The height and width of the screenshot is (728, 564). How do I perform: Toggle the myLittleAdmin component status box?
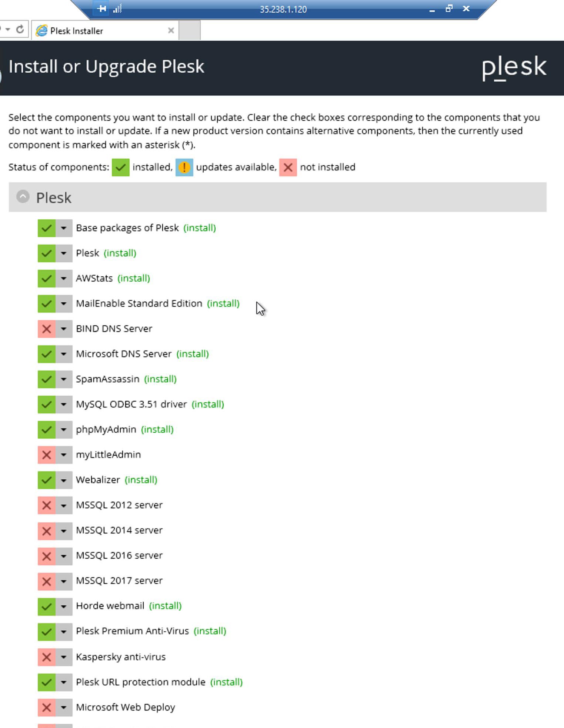[x=47, y=455]
